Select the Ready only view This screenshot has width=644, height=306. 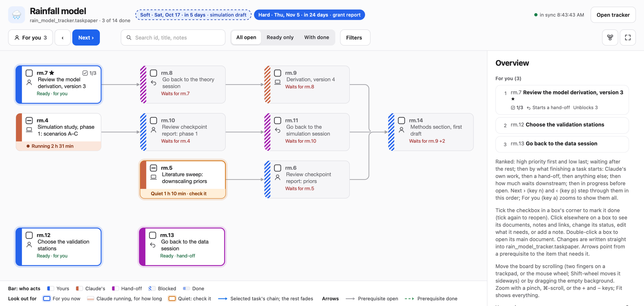point(280,37)
